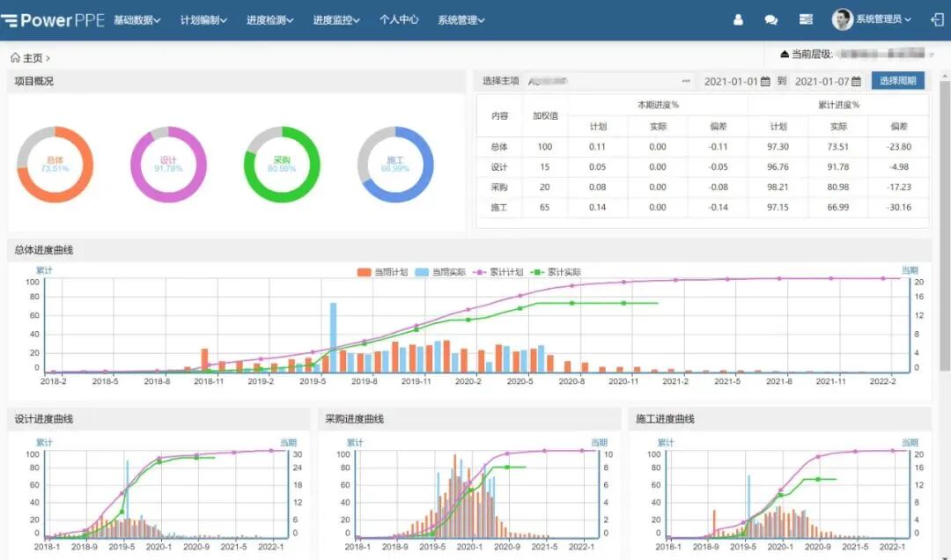Click cumulative deviation value -30.16
Viewport: 951px width, 560px height.
click(x=898, y=208)
